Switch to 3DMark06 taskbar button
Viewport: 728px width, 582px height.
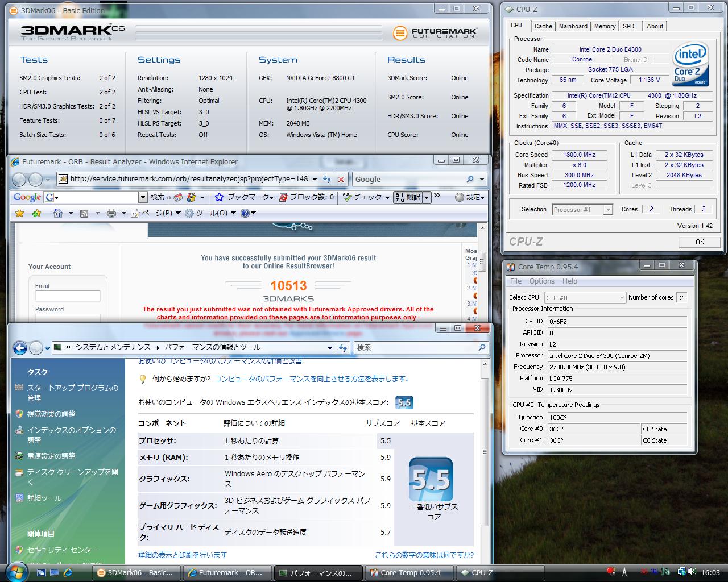[136, 573]
